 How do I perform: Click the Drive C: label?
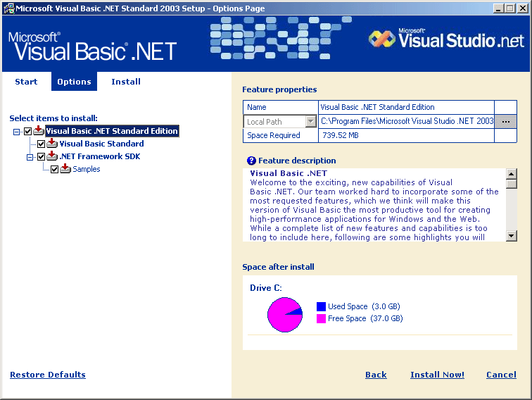pyautogui.click(x=266, y=288)
